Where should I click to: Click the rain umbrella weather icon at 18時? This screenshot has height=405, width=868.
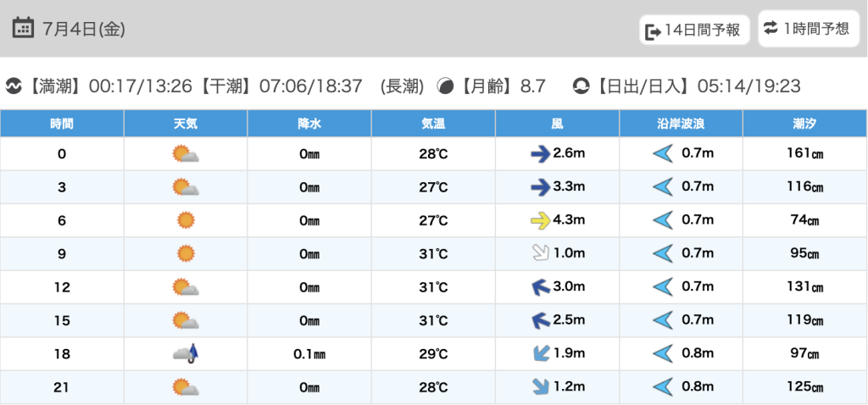[186, 353]
